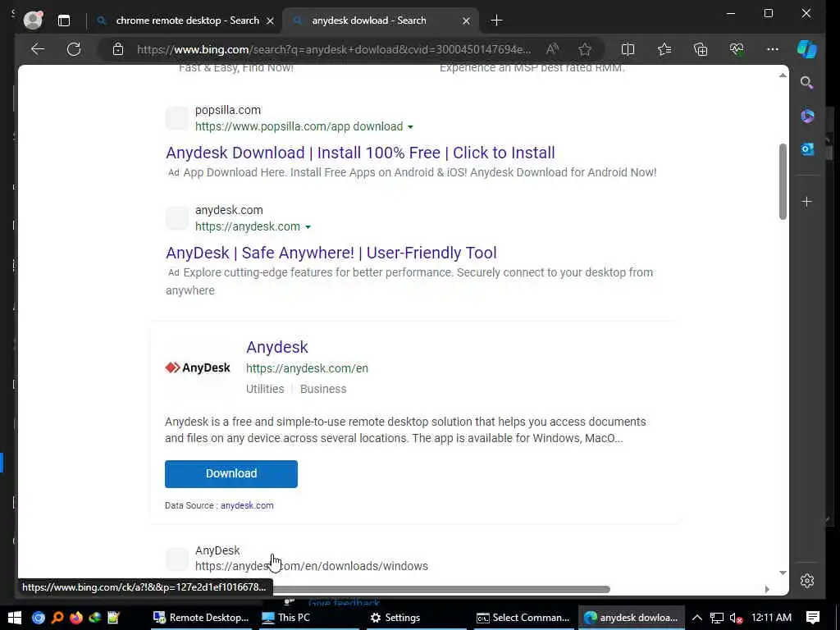This screenshot has width=840, height=630.
Task: Click the AnyDesk logo thumbnail
Action: 198,367
